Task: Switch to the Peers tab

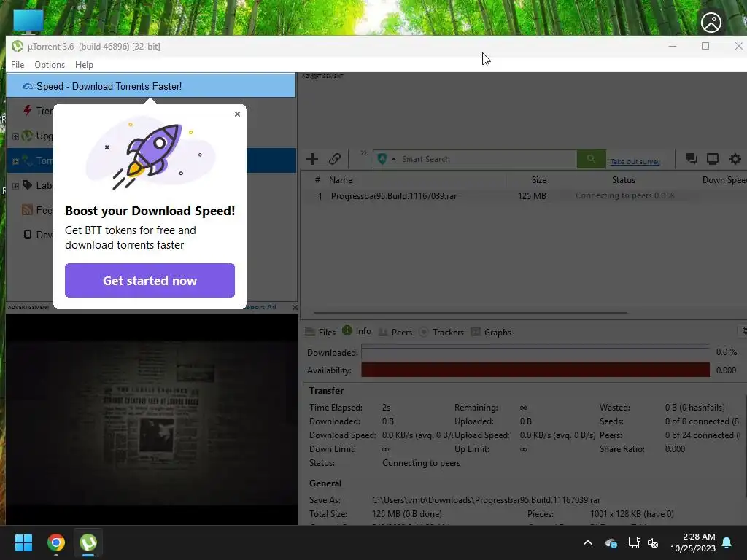Action: pyautogui.click(x=395, y=332)
